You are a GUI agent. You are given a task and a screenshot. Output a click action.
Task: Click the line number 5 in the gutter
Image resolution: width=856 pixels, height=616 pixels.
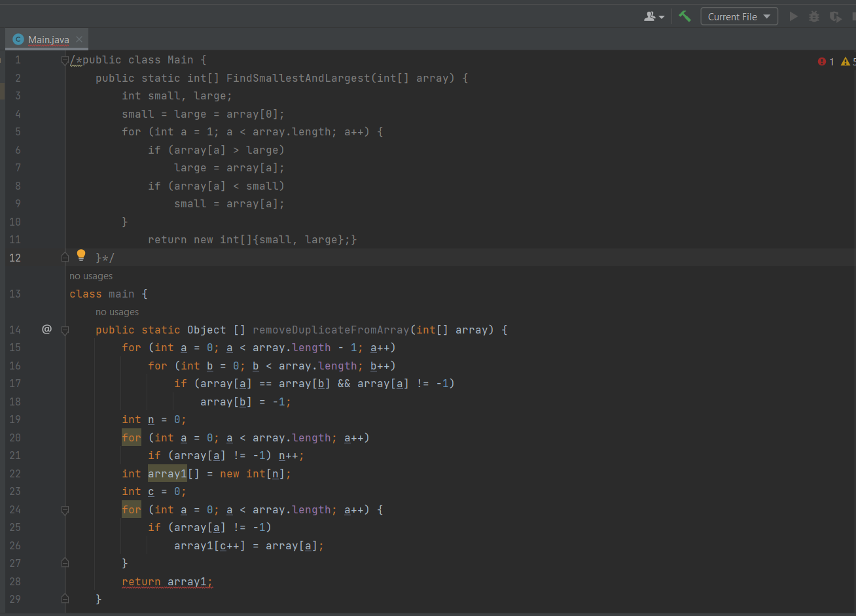tap(18, 132)
